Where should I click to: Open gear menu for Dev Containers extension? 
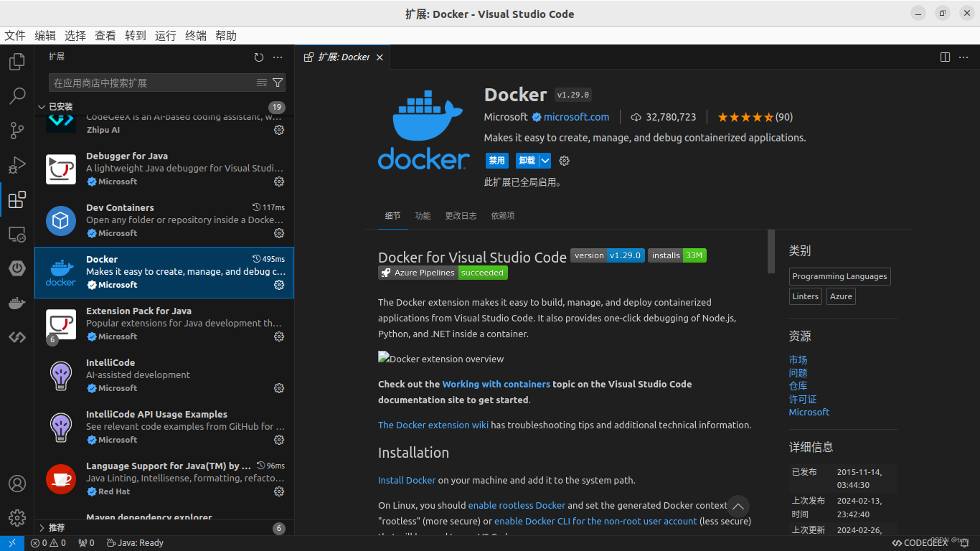pos(279,233)
